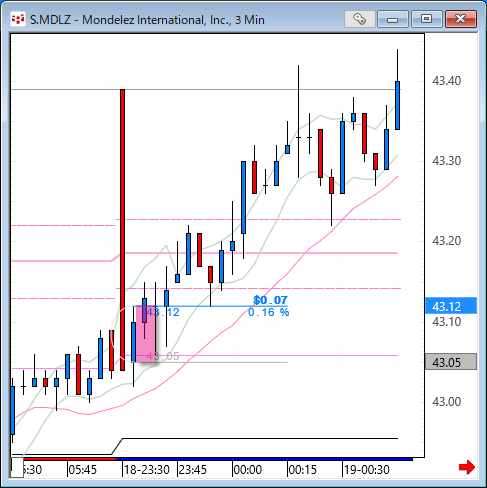Viewport: 487px width, 488px height.
Task: Click the 43.10 price axis label
Action: [x=446, y=322]
